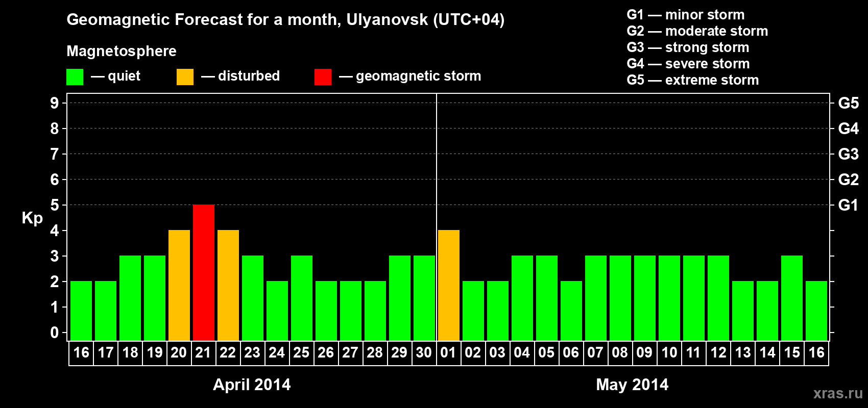The image size is (868, 408).
Task: Click the Magnetosphere heading
Action: point(122,52)
